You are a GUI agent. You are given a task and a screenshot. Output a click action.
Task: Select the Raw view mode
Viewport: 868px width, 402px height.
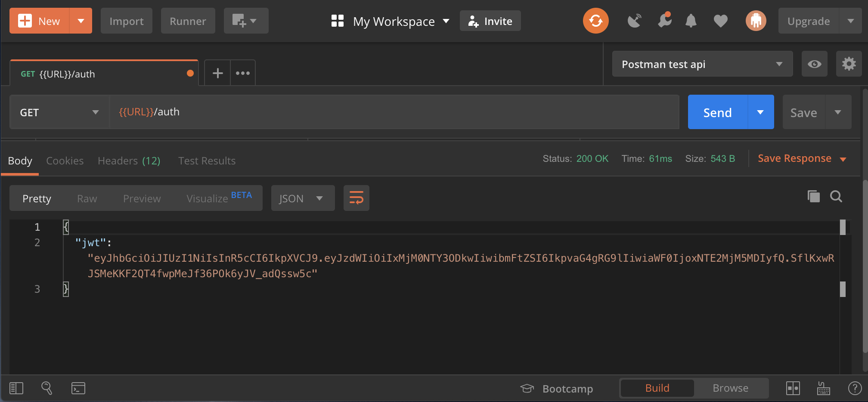87,198
